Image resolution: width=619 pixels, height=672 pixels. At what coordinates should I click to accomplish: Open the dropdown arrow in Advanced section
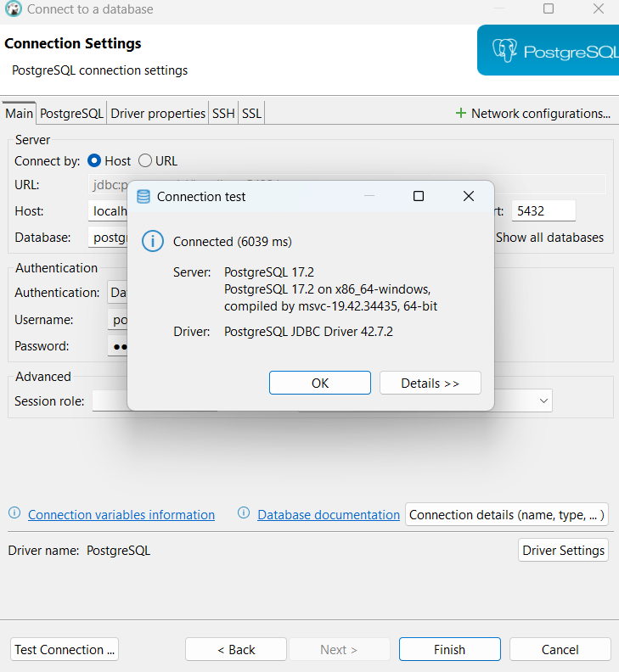pos(543,400)
